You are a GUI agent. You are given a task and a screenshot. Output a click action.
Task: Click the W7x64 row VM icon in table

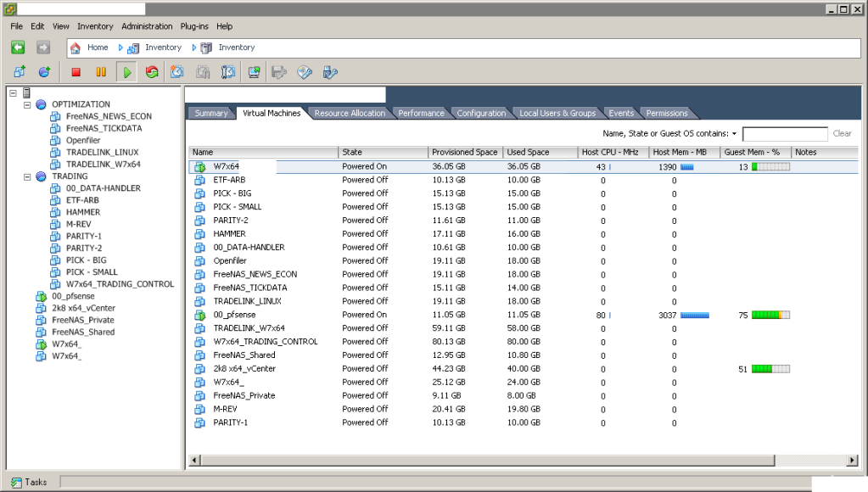(200, 166)
